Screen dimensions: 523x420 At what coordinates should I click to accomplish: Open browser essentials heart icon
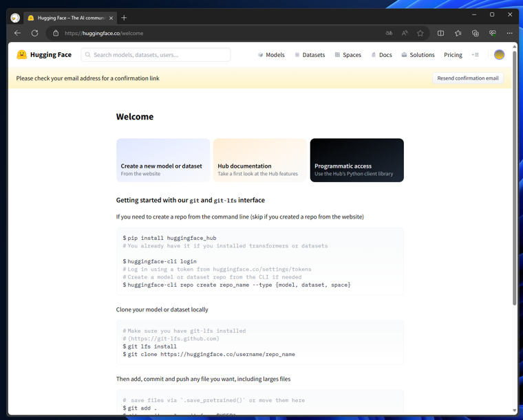pos(493,33)
